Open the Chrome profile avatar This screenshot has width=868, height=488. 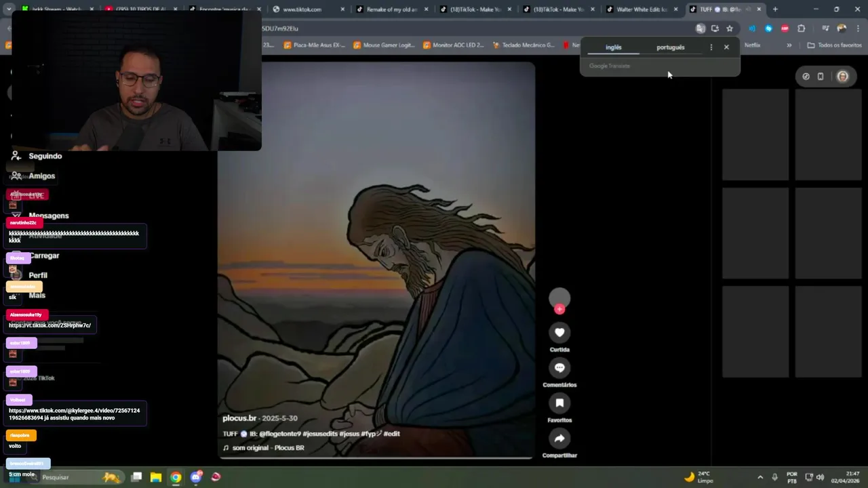coord(842,28)
